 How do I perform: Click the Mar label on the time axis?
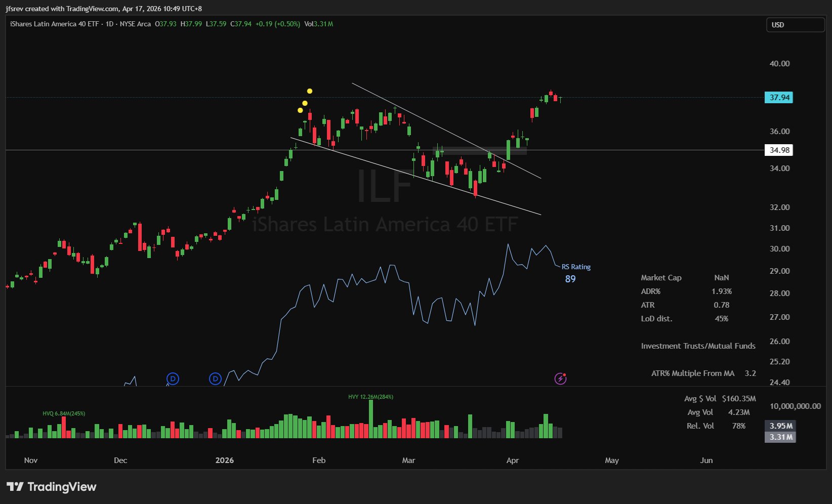tap(408, 460)
